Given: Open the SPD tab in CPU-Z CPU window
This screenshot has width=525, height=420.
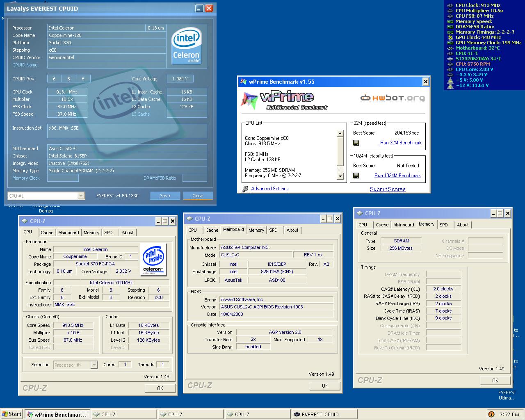Looking at the screenshot, I should [x=109, y=233].
